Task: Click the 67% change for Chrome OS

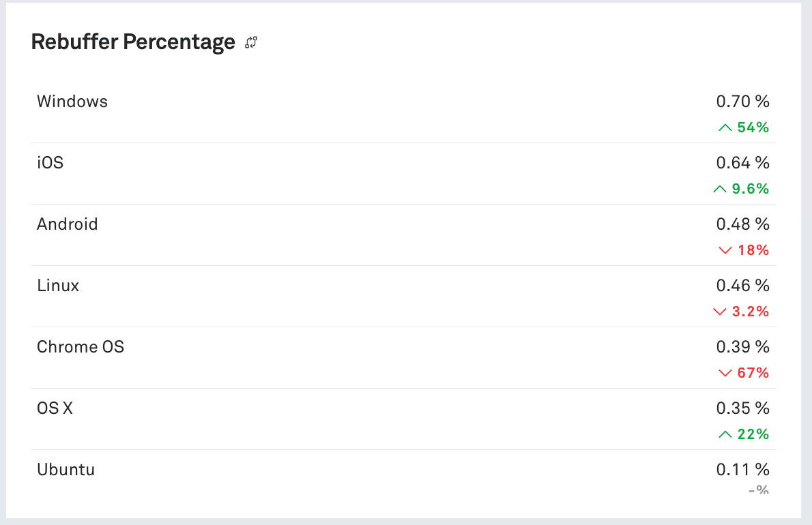Action: coord(753,373)
